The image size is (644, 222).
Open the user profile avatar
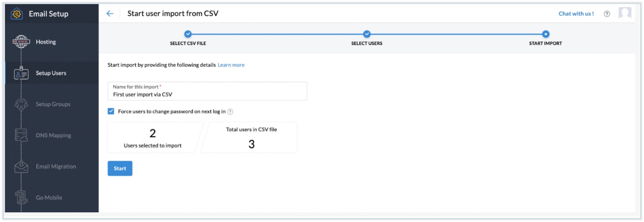click(x=625, y=13)
